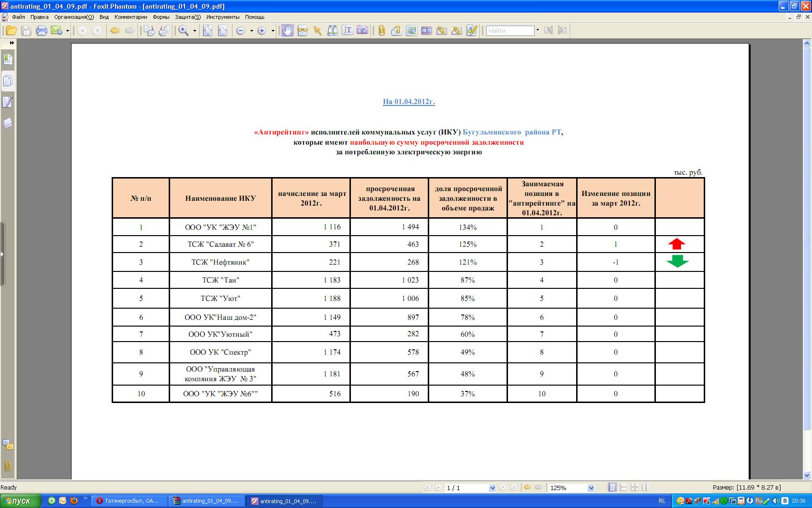The width and height of the screenshot is (812, 508).
Task: Click the film strip movie tool icon
Action: [x=427, y=31]
